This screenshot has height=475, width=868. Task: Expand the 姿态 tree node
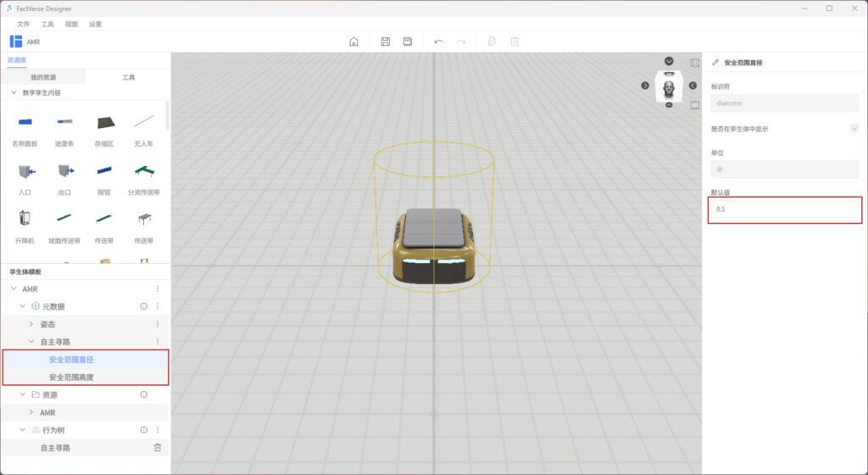coord(31,324)
